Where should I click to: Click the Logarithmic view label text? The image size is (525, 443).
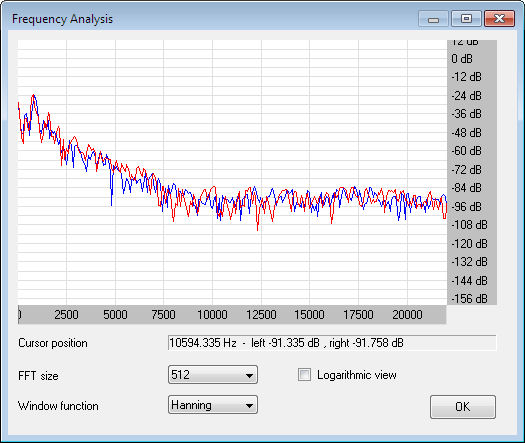pos(357,375)
